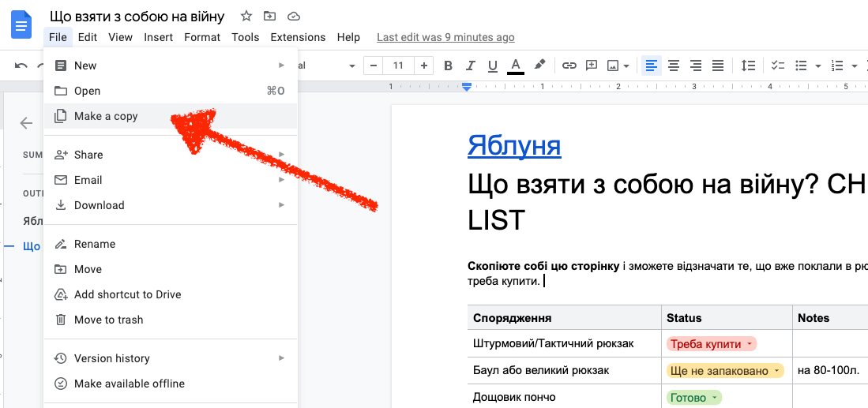Check the cloud document status icon
868x408 pixels.
click(294, 16)
